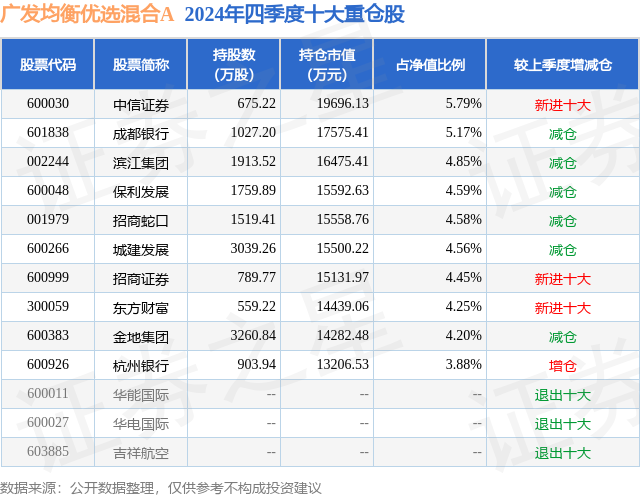The image size is (640, 497).
Task: Select the stock code 601838
Action: [48, 132]
